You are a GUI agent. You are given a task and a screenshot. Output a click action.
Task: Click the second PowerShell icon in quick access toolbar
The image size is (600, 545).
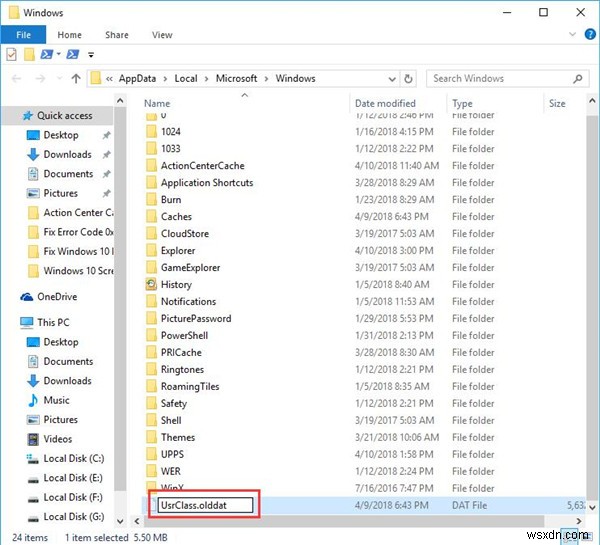tap(73, 54)
